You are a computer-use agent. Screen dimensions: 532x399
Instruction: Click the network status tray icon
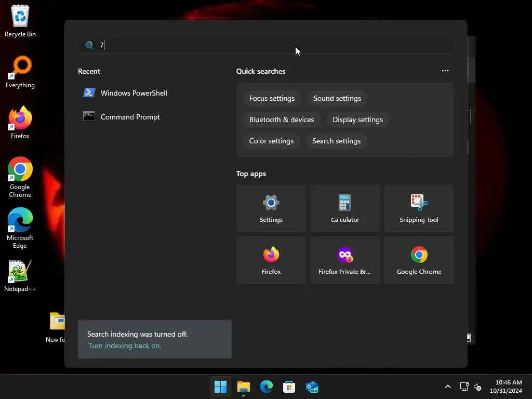point(464,387)
